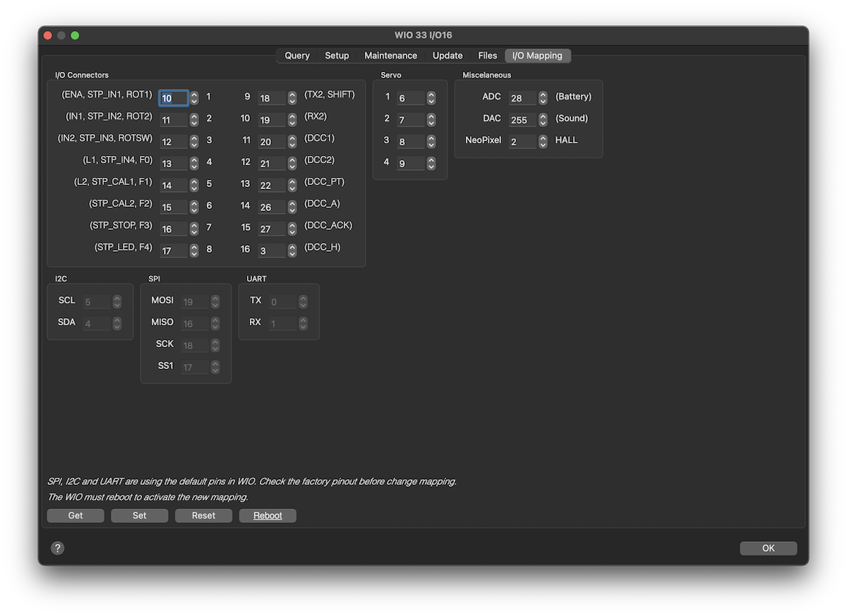Switch to the Query tab
847x616 pixels.
pyautogui.click(x=297, y=56)
